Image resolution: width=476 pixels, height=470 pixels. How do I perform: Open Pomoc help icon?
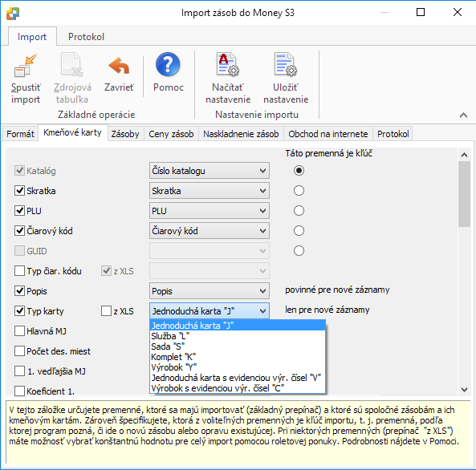(168, 64)
